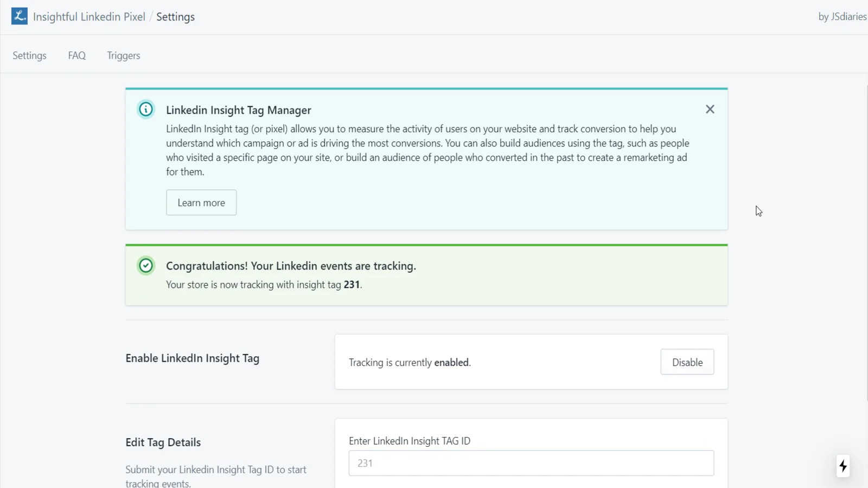Open Insightful Linkedin Pixel breadcrumb link

[x=89, y=17]
